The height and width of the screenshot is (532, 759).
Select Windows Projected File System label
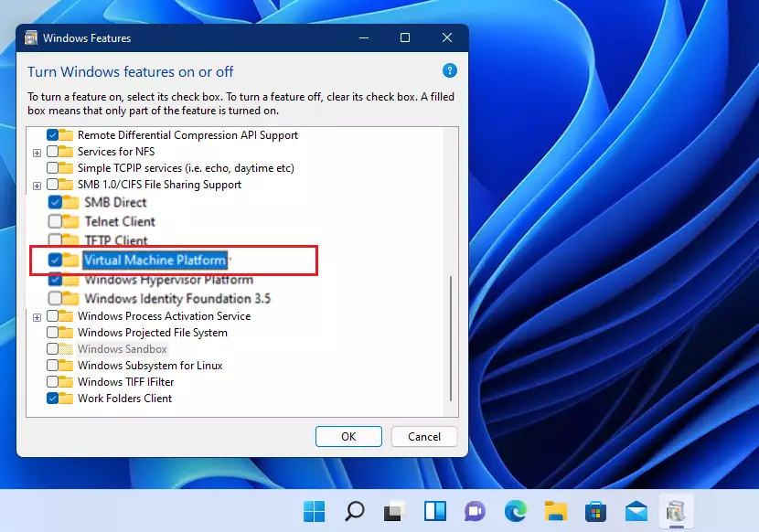153,333
